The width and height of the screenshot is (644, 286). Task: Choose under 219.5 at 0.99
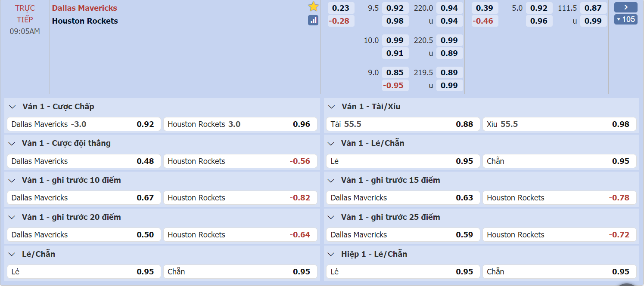pos(449,85)
